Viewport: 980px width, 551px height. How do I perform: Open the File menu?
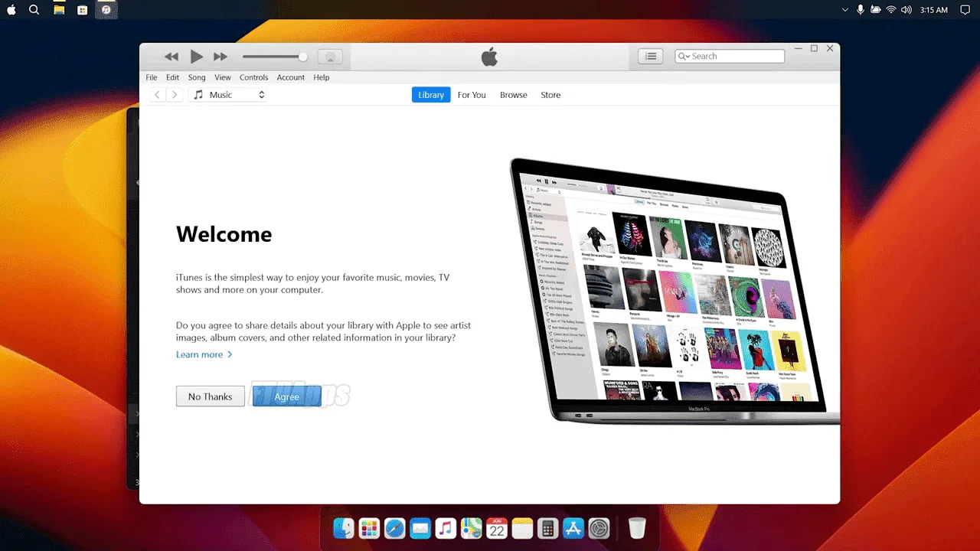152,77
